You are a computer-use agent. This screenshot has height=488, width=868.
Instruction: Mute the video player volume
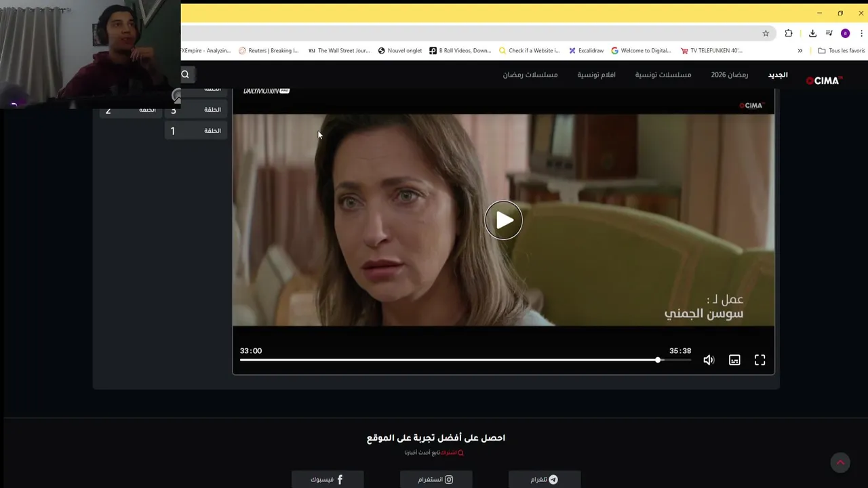click(x=709, y=361)
